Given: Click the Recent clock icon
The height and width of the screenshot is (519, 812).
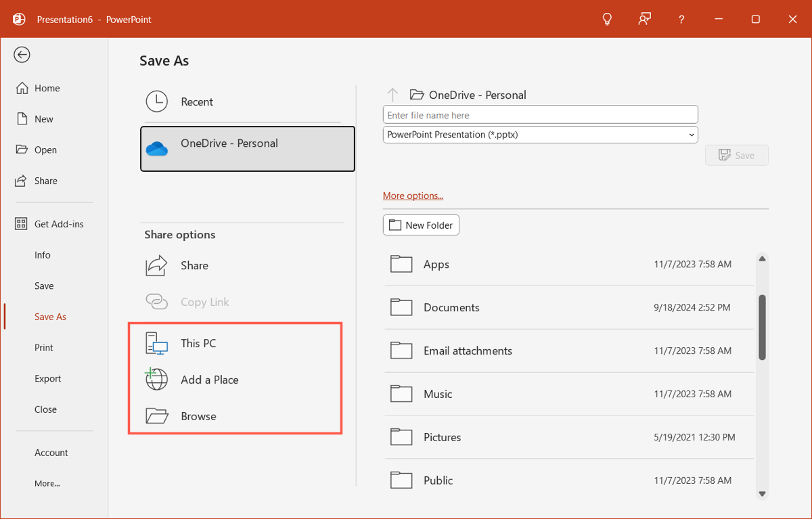Looking at the screenshot, I should [x=157, y=101].
